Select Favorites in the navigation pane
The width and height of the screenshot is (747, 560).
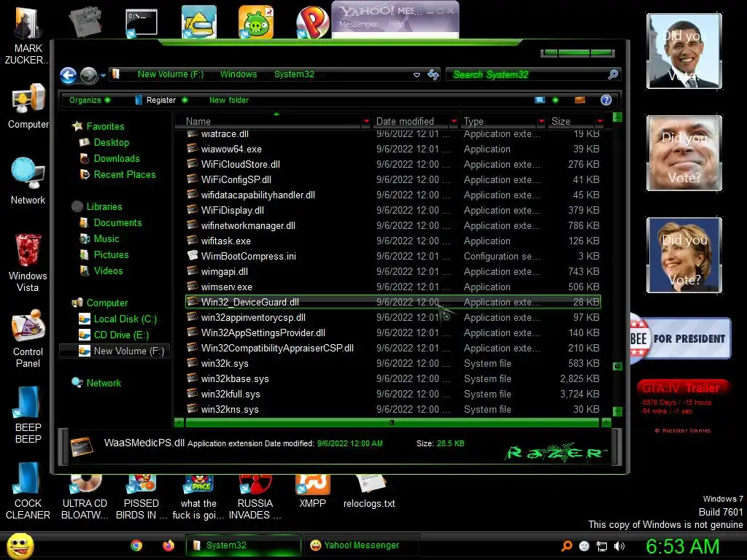click(105, 126)
